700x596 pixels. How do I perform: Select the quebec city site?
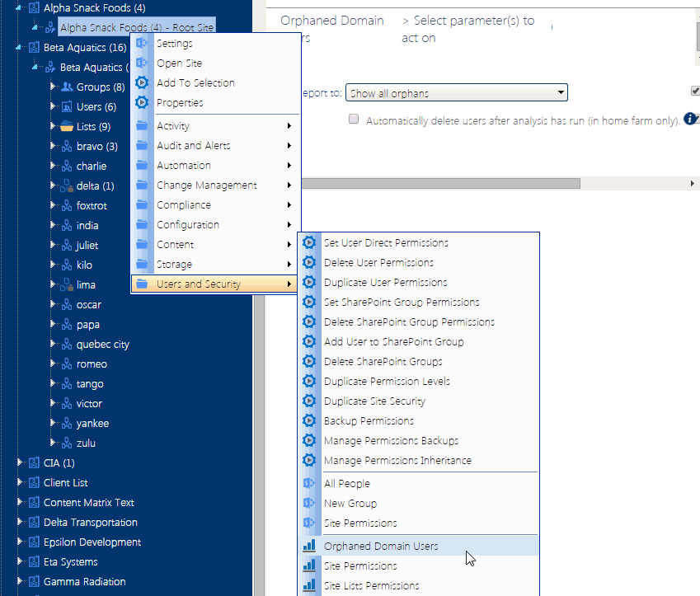(103, 345)
